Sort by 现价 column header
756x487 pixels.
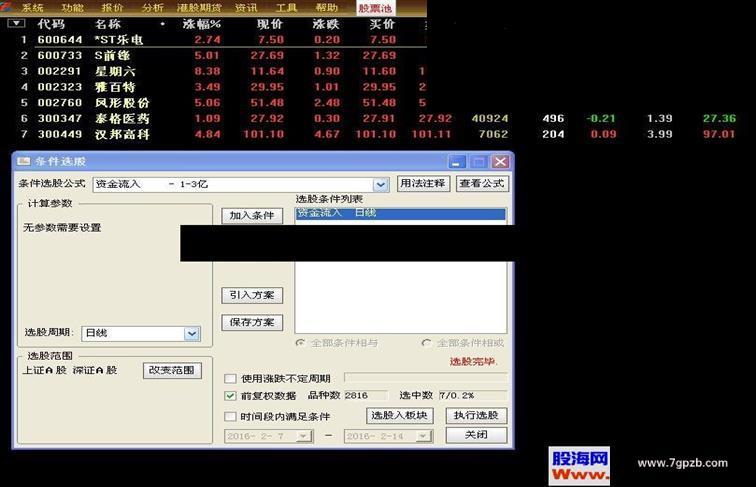coord(270,24)
